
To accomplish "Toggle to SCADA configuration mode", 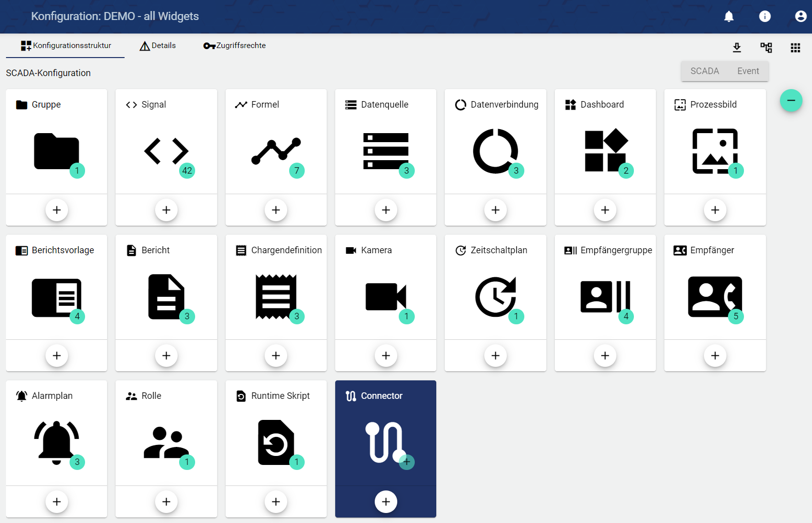I will pyautogui.click(x=704, y=71).
